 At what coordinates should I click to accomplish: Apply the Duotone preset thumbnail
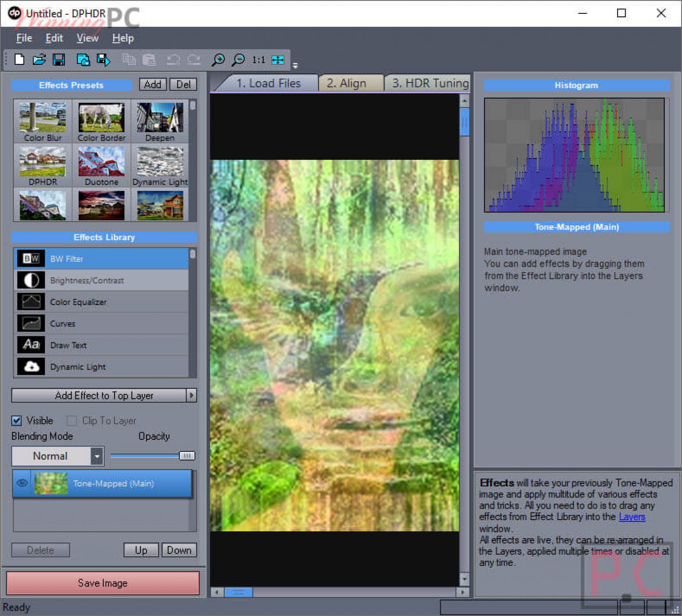click(x=101, y=166)
